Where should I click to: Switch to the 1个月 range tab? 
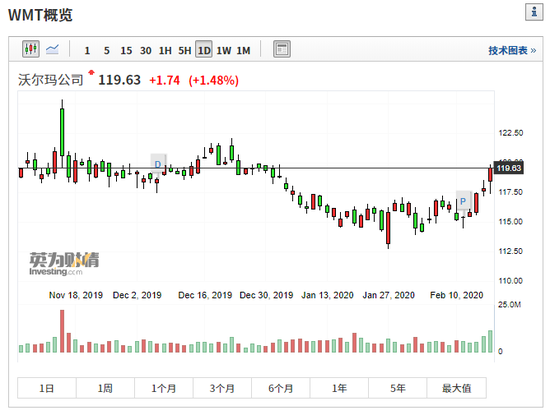click(163, 388)
